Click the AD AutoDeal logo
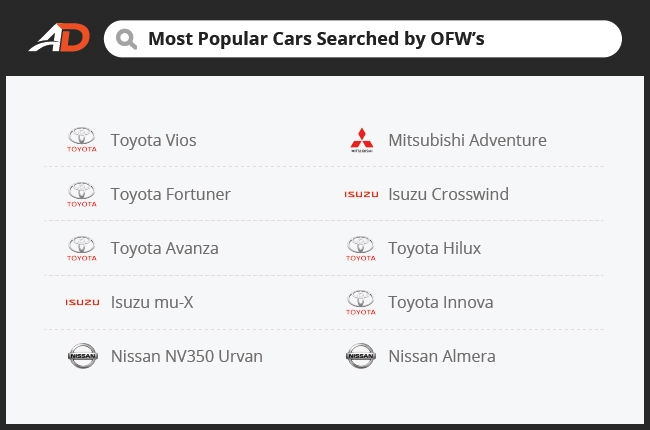The image size is (650, 430). [59, 38]
